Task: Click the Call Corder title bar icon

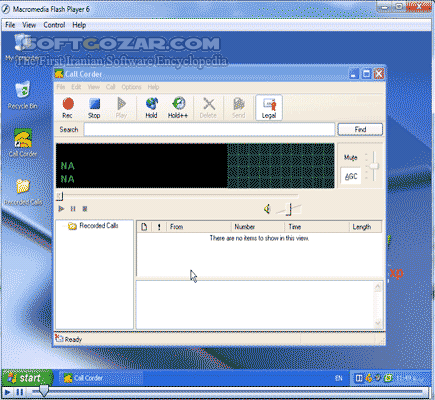Action: click(x=59, y=74)
